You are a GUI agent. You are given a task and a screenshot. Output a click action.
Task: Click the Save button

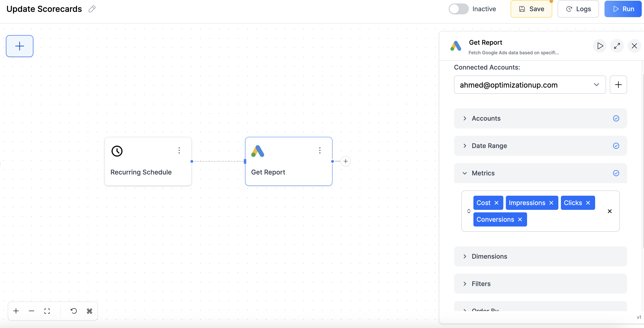pyautogui.click(x=531, y=9)
